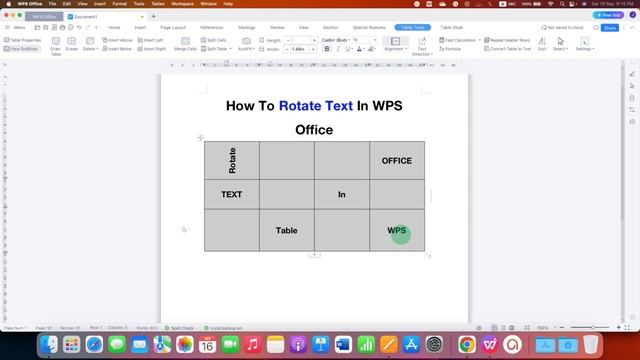
Task: Switch to the Table Style tab
Action: pos(451,27)
